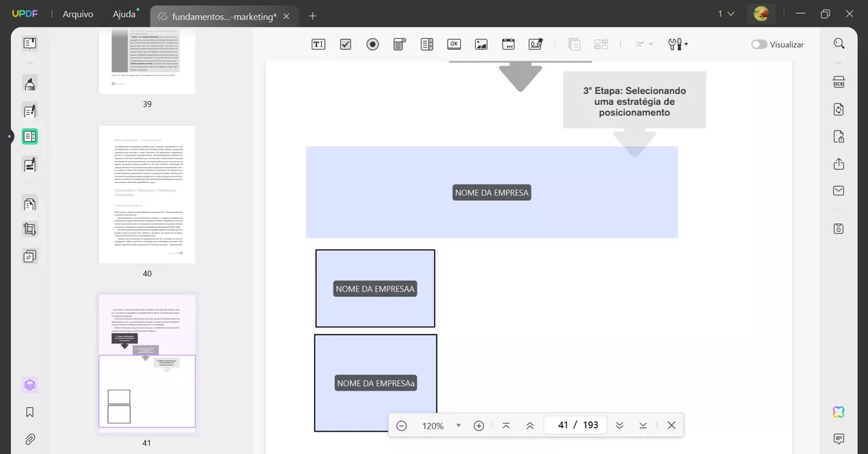Click the duplicate form fields icon
The image size is (868, 454).
point(574,44)
